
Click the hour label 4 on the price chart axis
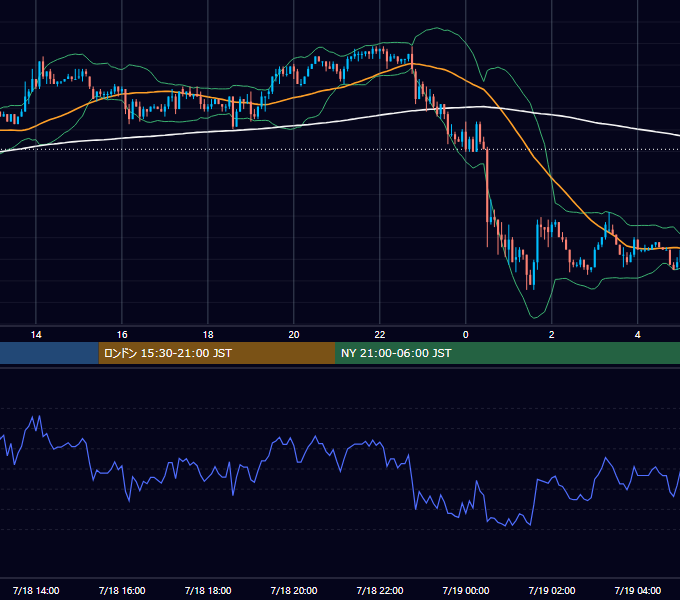pyautogui.click(x=637, y=335)
